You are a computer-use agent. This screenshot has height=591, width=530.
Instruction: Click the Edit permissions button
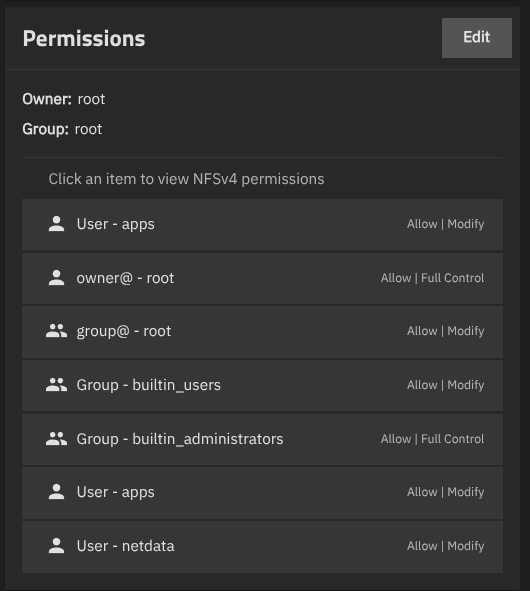tap(476, 38)
